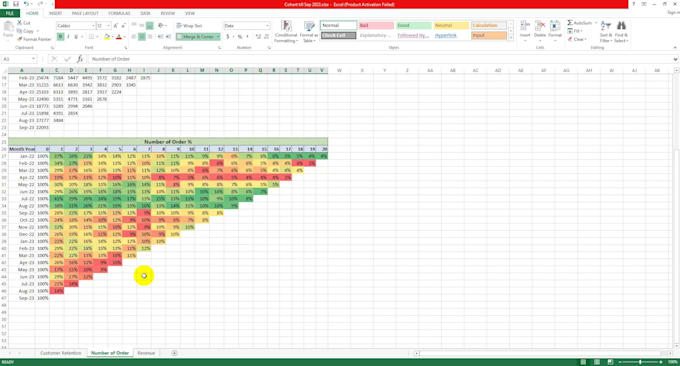Switch to the INSERT ribbon tab
Viewport: 680px width, 366px height.
[55, 13]
